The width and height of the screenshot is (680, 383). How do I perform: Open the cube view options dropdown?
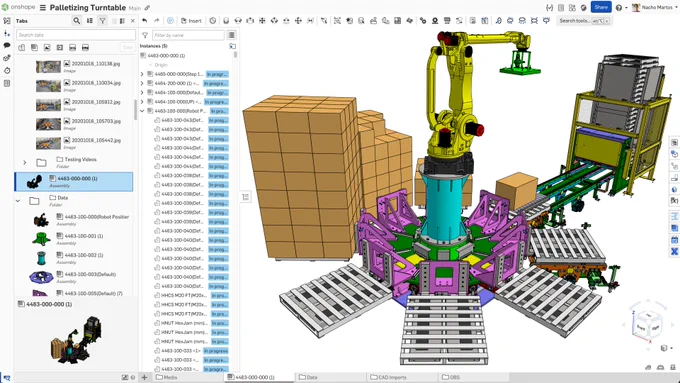[666, 348]
